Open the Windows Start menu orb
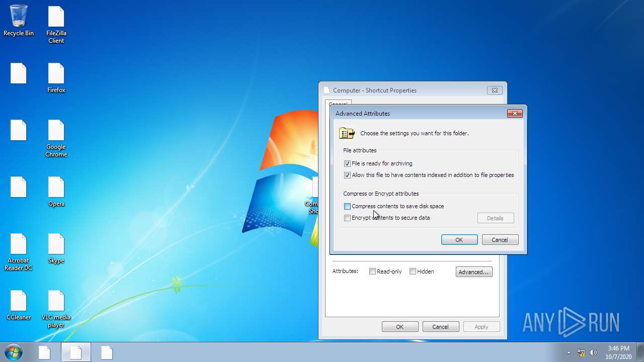 point(13,352)
